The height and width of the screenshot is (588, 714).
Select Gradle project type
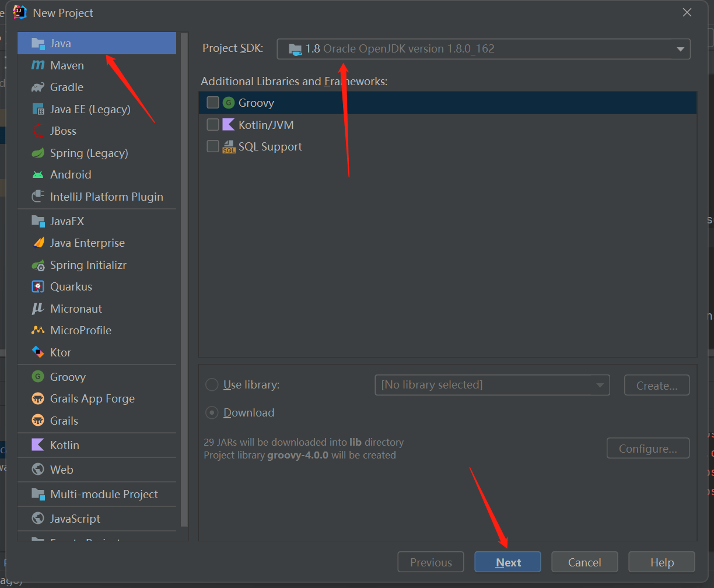[x=97, y=87]
